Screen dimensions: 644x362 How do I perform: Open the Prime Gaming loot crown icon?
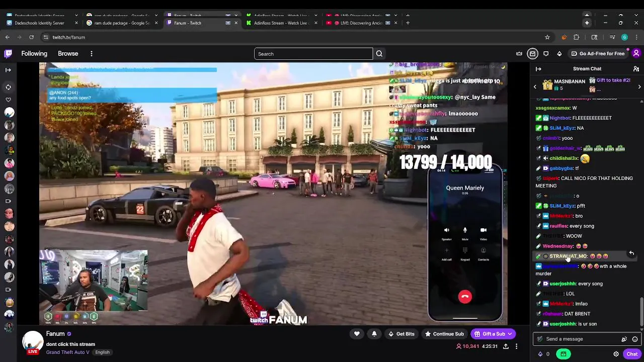519,54
